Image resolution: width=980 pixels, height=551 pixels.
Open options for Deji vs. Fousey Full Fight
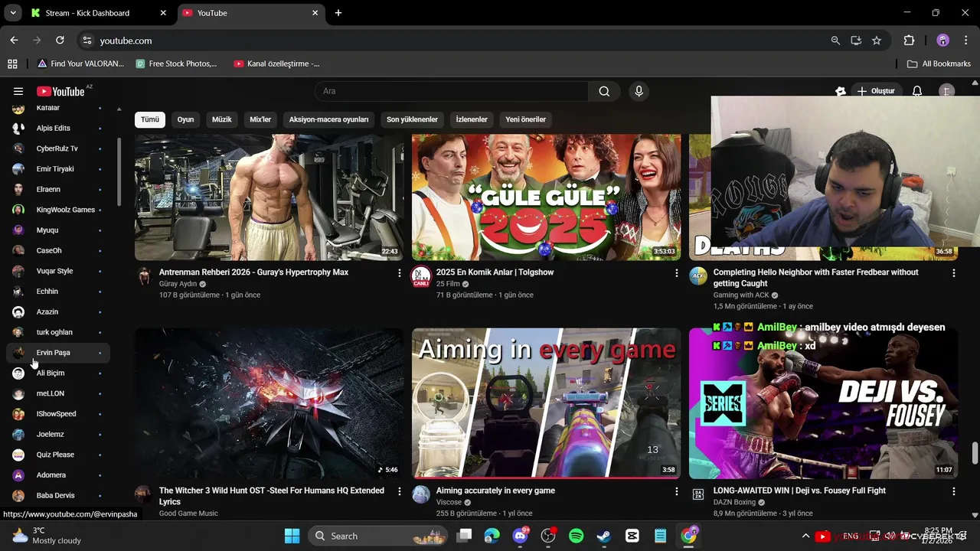pos(953,491)
